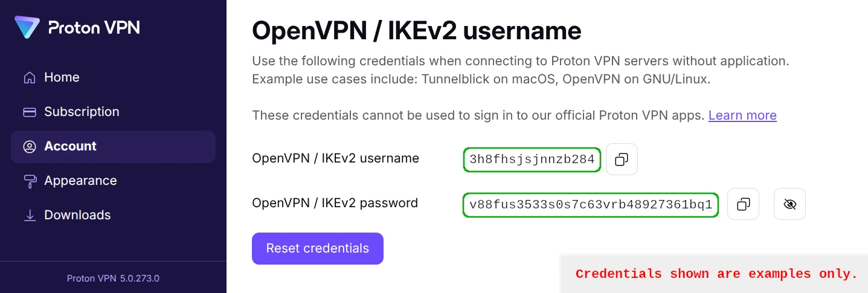Screen dimensions: 868x293
Task: Click the Appearance paint roller icon
Action: point(30,181)
